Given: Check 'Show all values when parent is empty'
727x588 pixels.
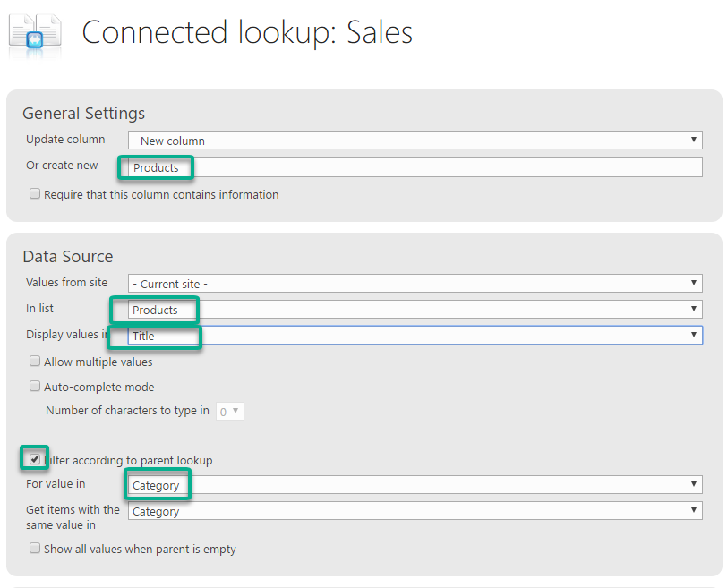Looking at the screenshot, I should pos(35,548).
